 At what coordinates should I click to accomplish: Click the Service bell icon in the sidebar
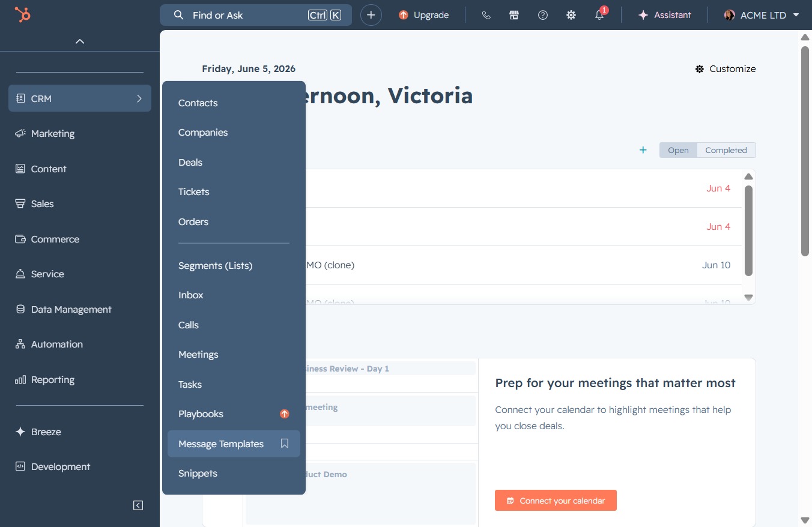[x=20, y=274]
